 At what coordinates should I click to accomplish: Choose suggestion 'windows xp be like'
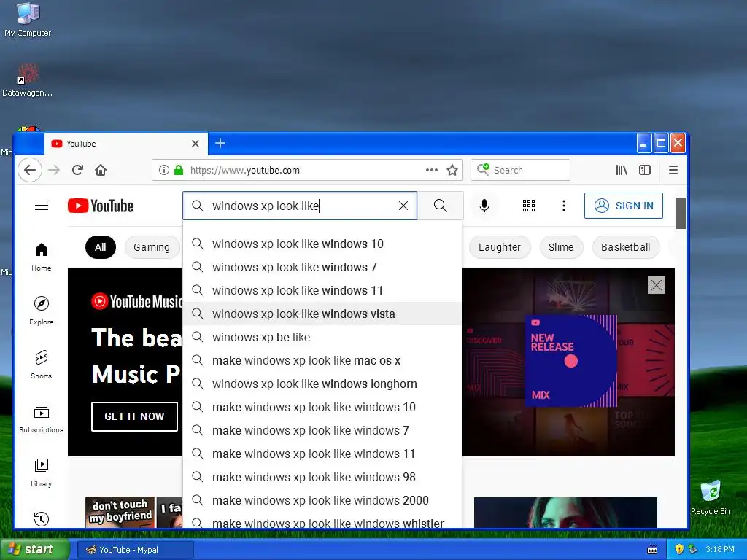[x=322, y=337]
